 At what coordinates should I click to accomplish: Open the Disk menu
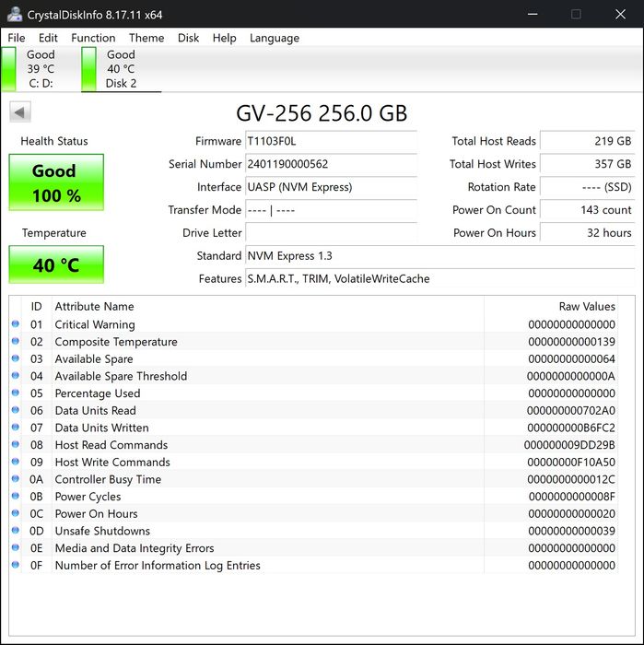[188, 38]
